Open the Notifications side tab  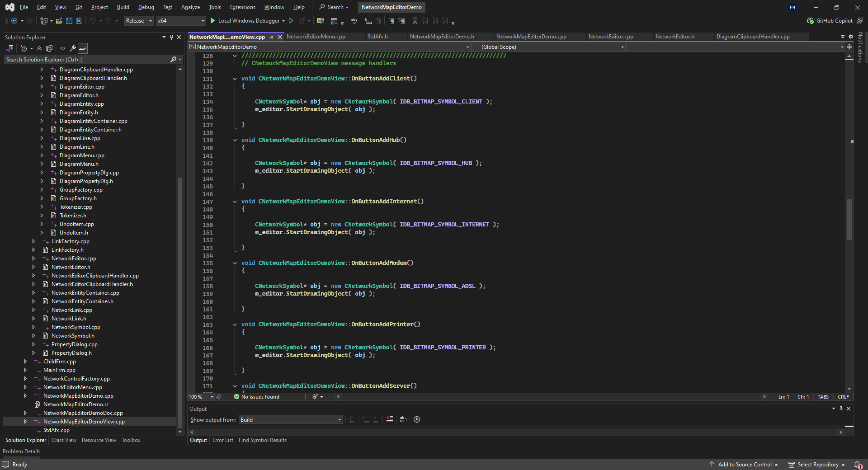click(860, 47)
